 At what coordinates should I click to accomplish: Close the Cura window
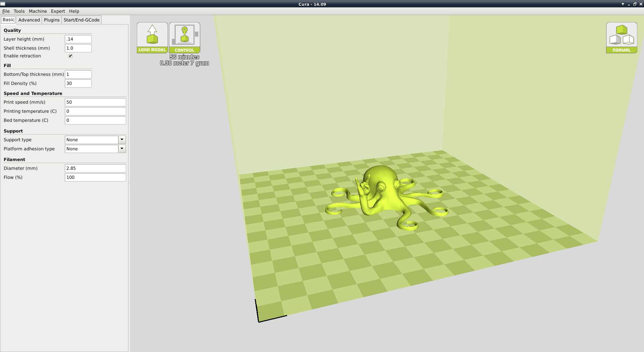pyautogui.click(x=641, y=4)
